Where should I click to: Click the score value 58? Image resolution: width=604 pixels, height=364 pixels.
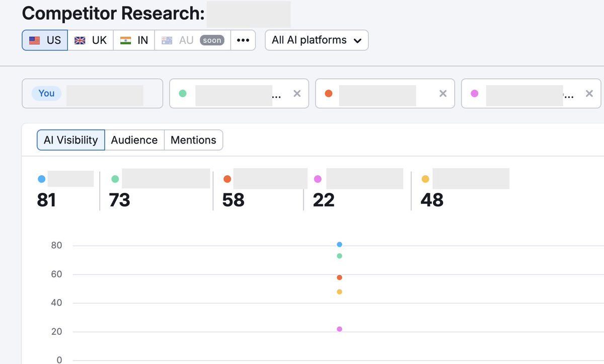coord(234,200)
